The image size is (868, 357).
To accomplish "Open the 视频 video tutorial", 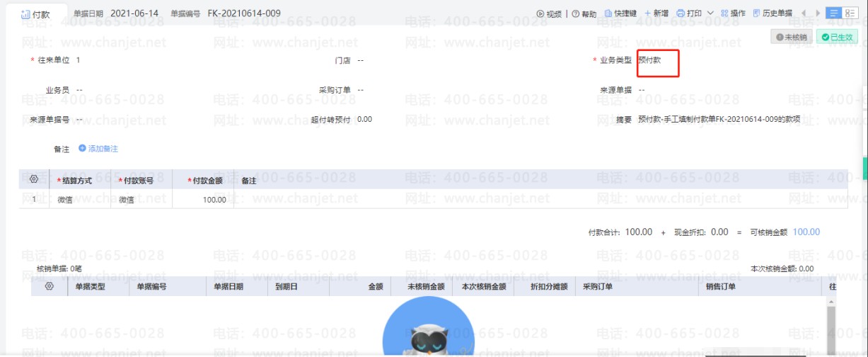I will (x=549, y=13).
